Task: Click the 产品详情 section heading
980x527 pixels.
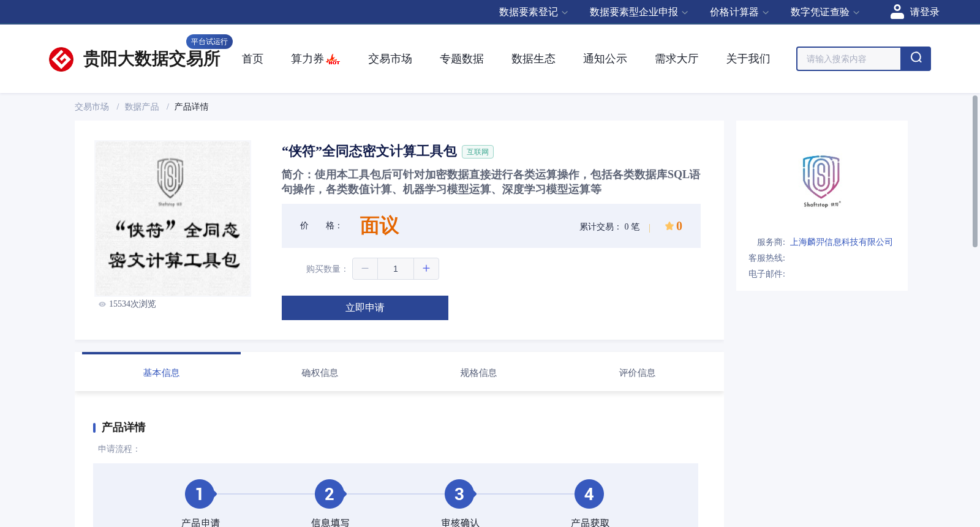Action: point(124,427)
